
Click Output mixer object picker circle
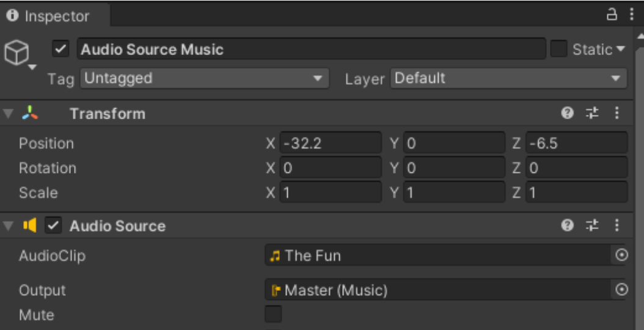pos(621,290)
